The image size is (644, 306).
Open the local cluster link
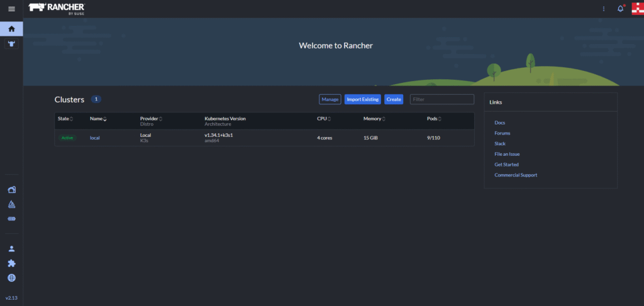tap(95, 138)
